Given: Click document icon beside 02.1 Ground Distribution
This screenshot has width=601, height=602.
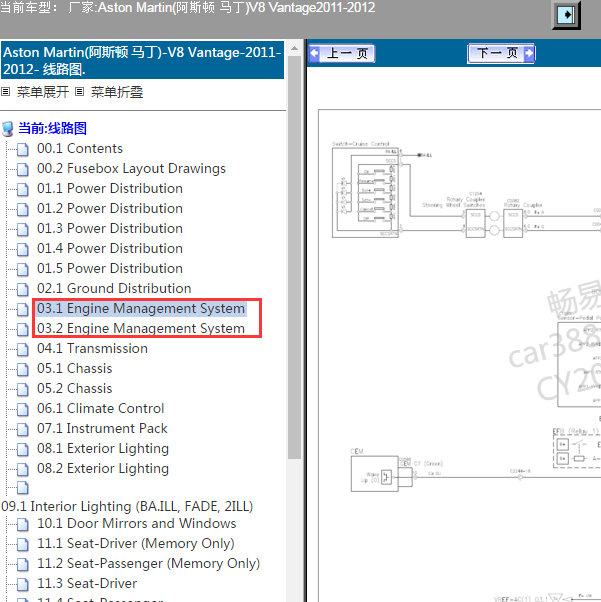Looking at the screenshot, I should [23, 289].
